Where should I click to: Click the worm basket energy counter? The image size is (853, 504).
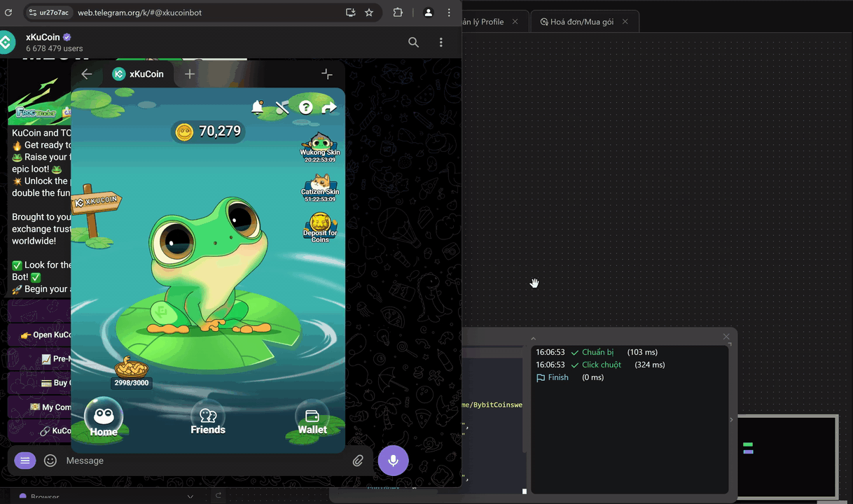pos(132,372)
